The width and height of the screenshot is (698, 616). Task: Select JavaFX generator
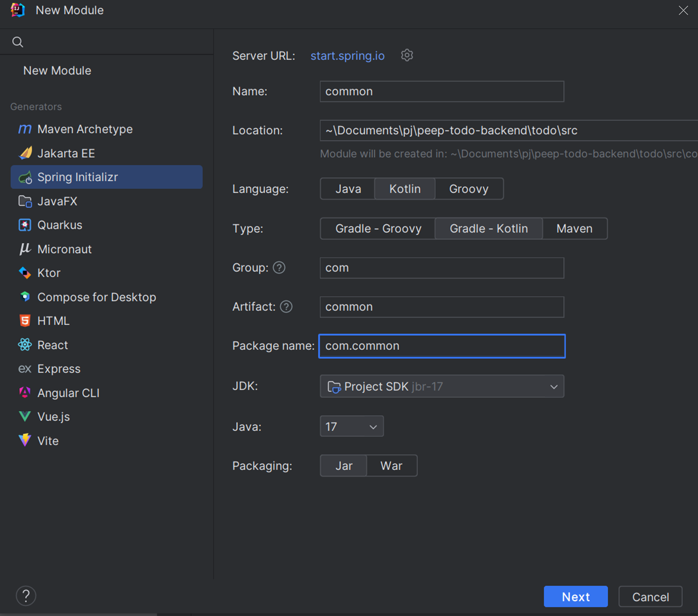pyautogui.click(x=107, y=202)
